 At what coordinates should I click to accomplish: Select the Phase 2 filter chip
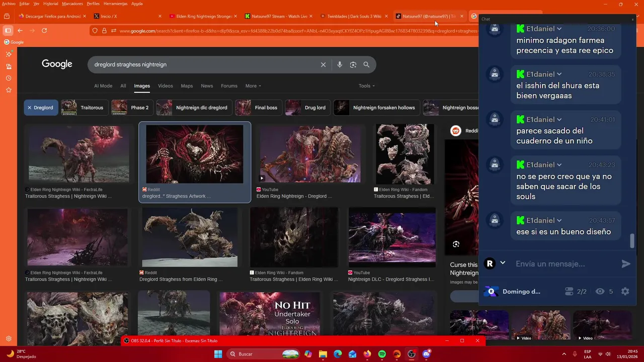point(132,108)
